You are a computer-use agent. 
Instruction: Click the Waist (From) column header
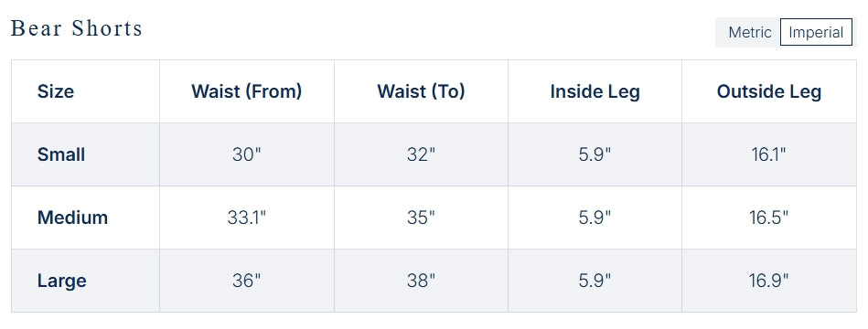[x=246, y=91]
